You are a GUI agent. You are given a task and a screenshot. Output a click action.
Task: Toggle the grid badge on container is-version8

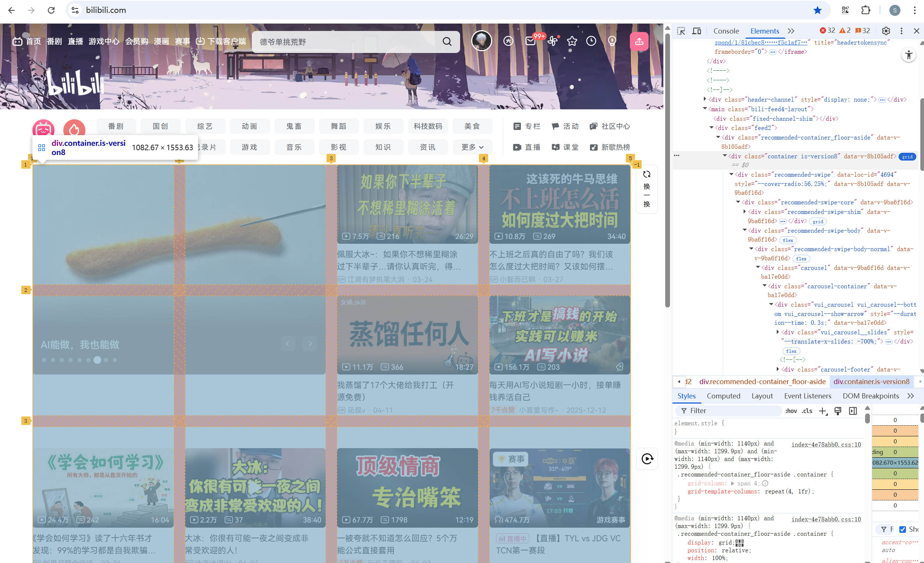pyautogui.click(x=907, y=157)
